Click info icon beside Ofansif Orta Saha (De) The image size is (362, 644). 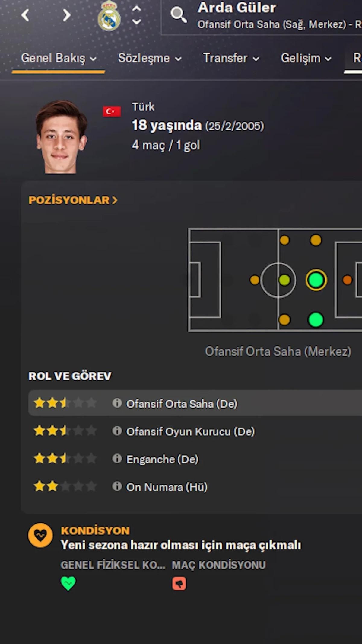(x=117, y=403)
